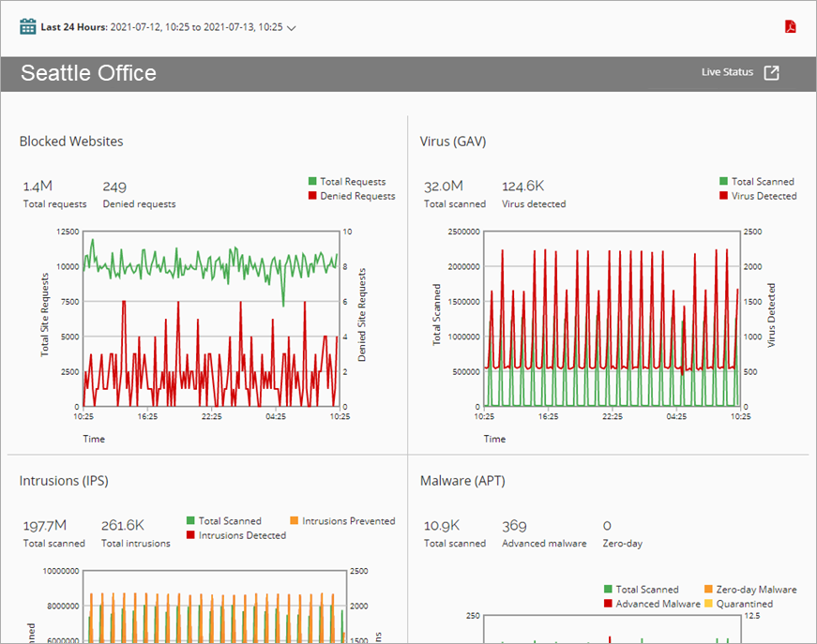817x644 pixels.
Task: Click the Seattle Office header link
Action: (87, 72)
